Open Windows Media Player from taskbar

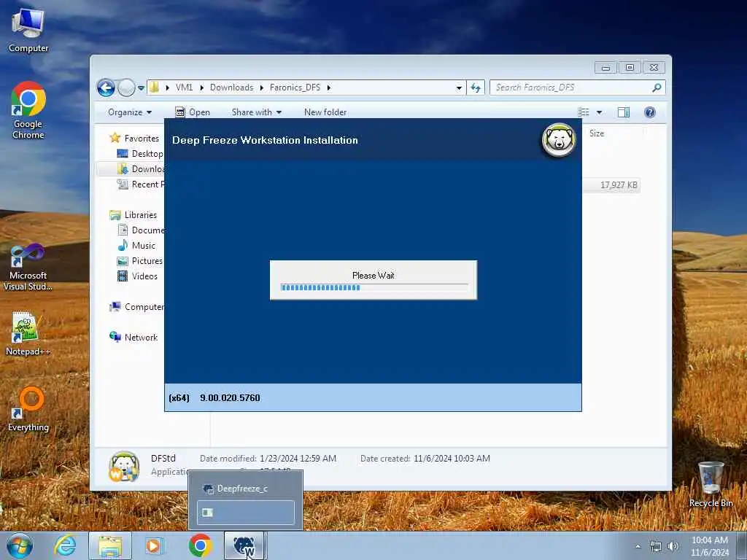coord(154,545)
